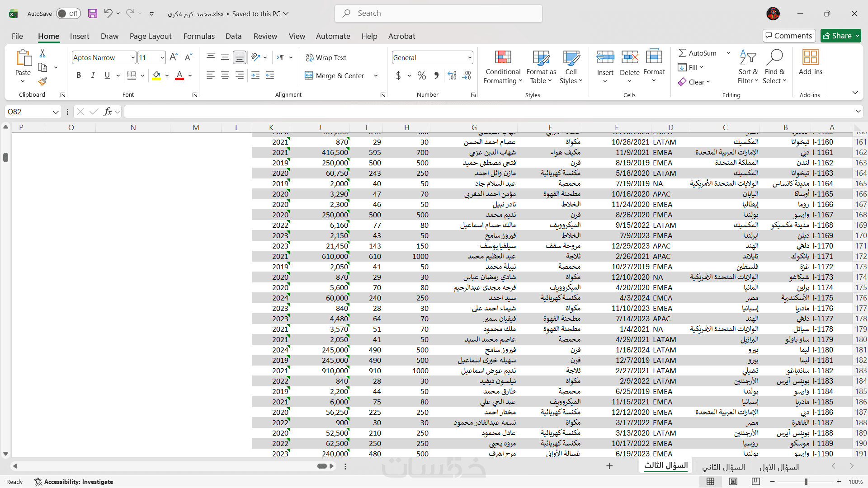
Task: Click the Save icon in title bar
Action: click(92, 14)
